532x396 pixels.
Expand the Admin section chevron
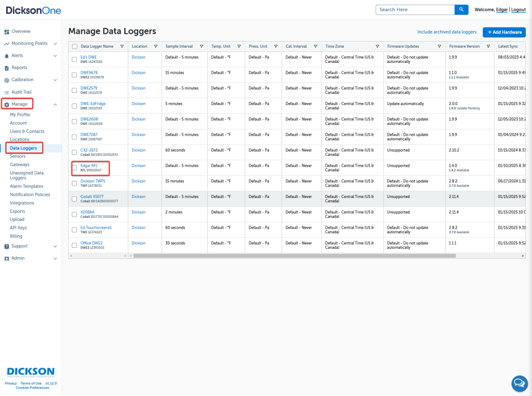point(55,258)
